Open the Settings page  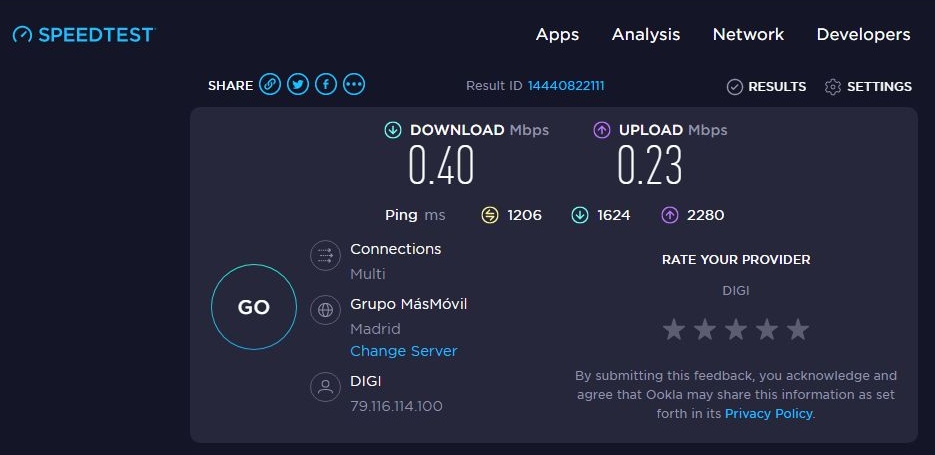click(x=868, y=87)
